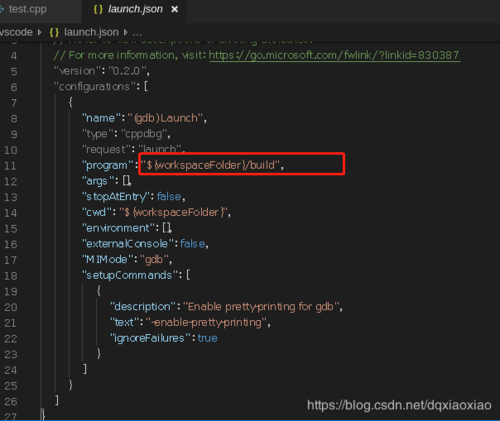The height and width of the screenshot is (421, 500).
Task: Click the blog.csdn.net/dqxiaoxiao watermark link
Action: [399, 405]
